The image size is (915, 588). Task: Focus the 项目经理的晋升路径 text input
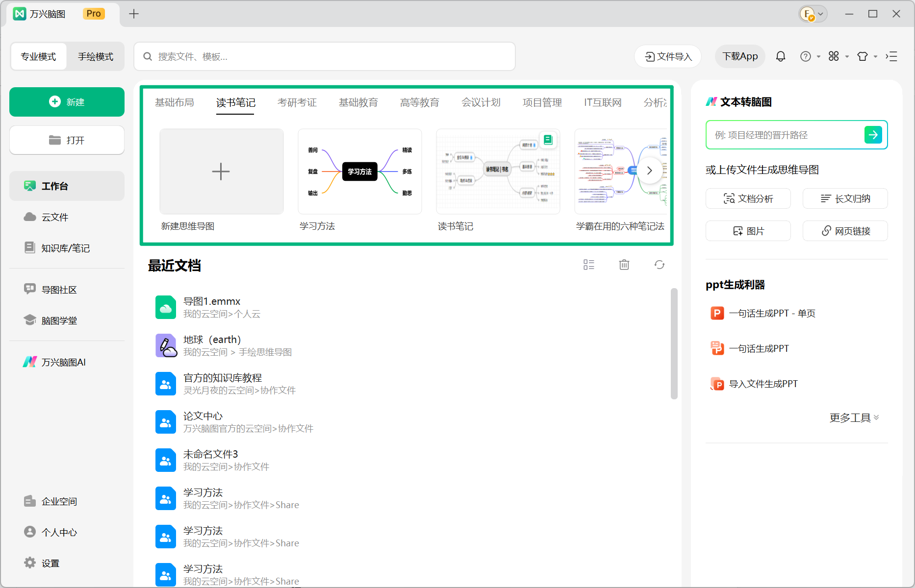tap(785, 135)
